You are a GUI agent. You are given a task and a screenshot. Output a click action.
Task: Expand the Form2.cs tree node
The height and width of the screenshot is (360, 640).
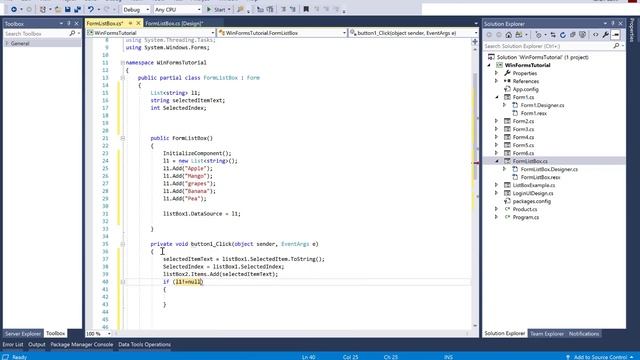496,121
